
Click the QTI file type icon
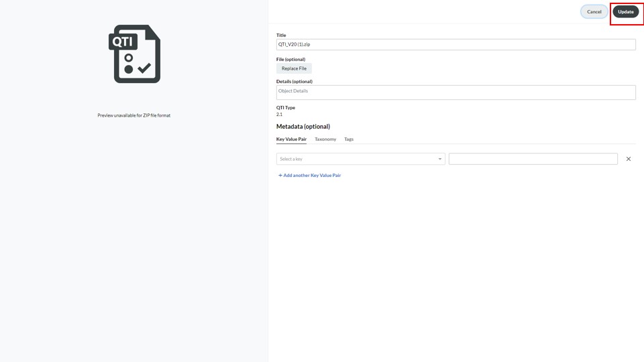coord(135,54)
